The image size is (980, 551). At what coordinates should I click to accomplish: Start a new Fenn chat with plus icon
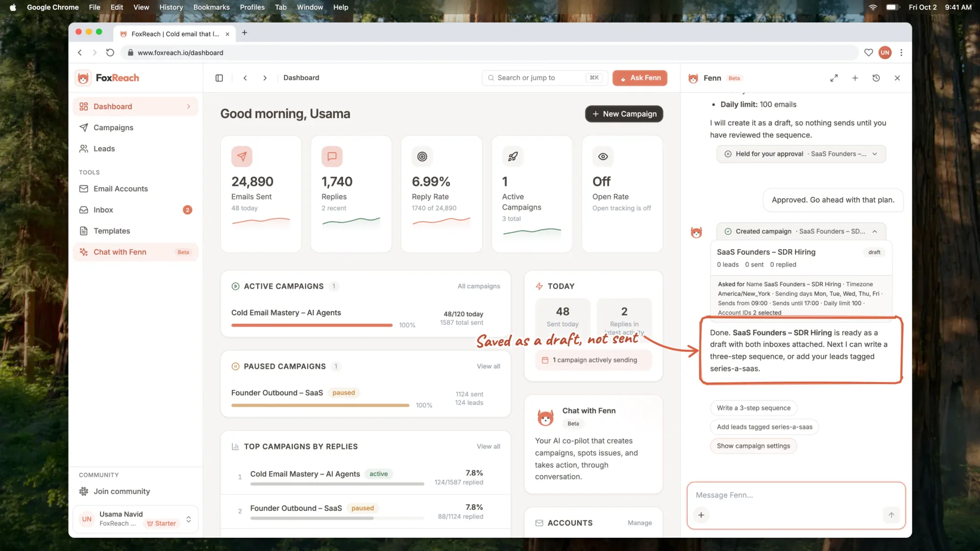click(x=855, y=78)
